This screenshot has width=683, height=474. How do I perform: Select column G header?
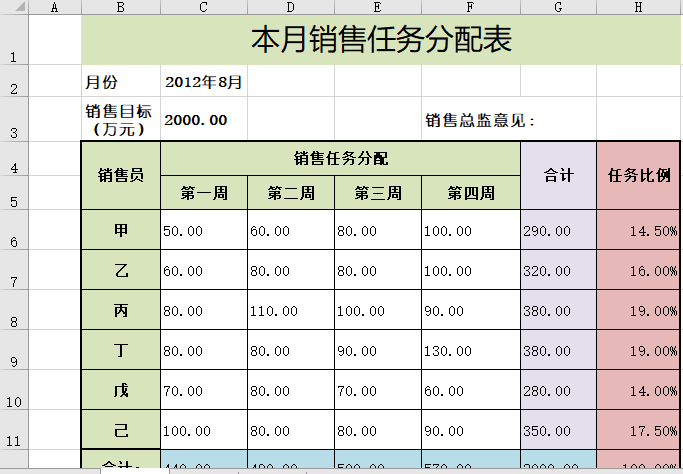click(x=558, y=7)
